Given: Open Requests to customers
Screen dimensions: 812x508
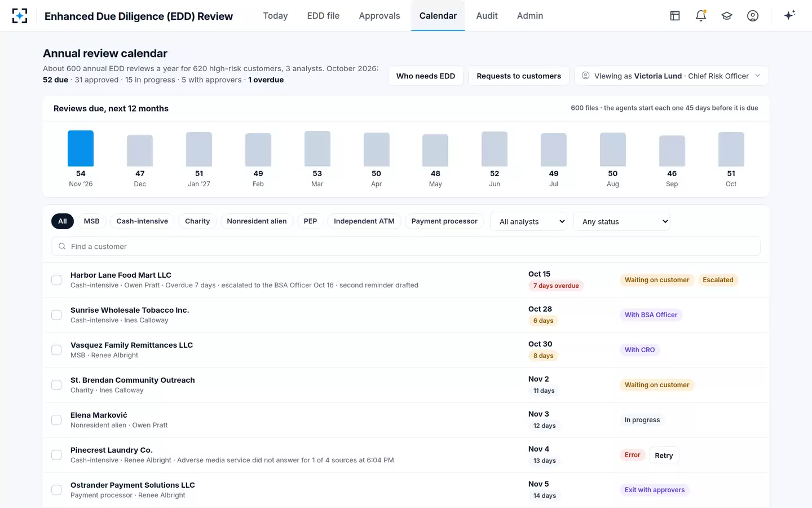Looking at the screenshot, I should click(x=519, y=76).
